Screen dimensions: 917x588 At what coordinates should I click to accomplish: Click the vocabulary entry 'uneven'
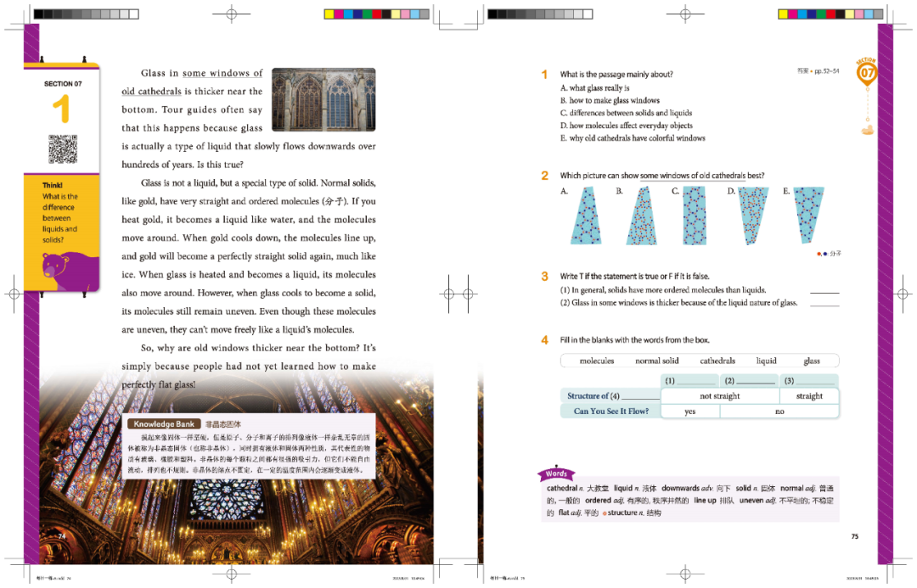tap(751, 501)
